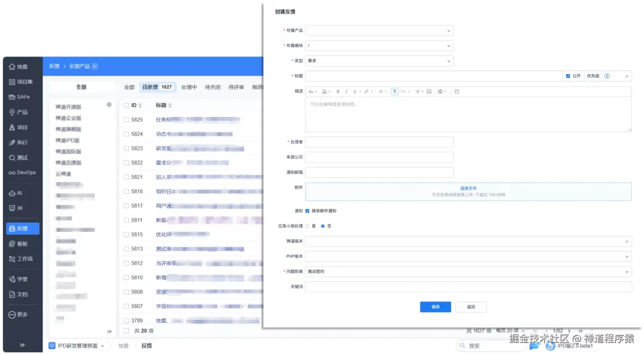Open the 类型 dropdown showing 需求
This screenshot has width=644, height=354.
379,61
